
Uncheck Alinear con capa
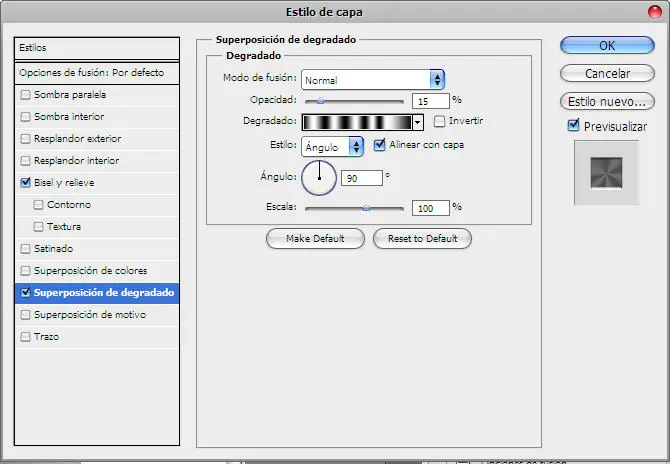click(x=379, y=145)
